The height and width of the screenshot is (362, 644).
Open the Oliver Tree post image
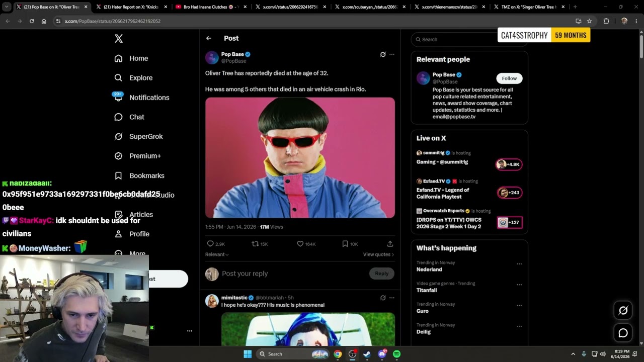300,157
